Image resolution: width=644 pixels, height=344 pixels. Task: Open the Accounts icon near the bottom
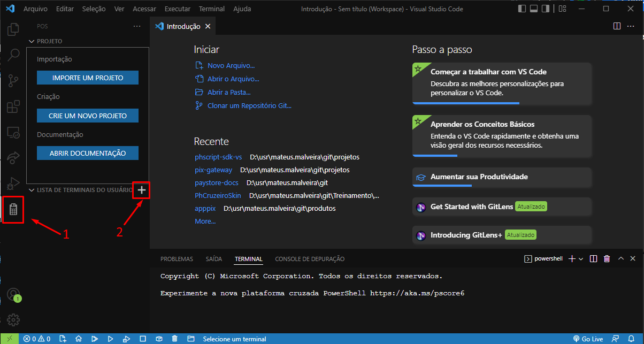13,295
